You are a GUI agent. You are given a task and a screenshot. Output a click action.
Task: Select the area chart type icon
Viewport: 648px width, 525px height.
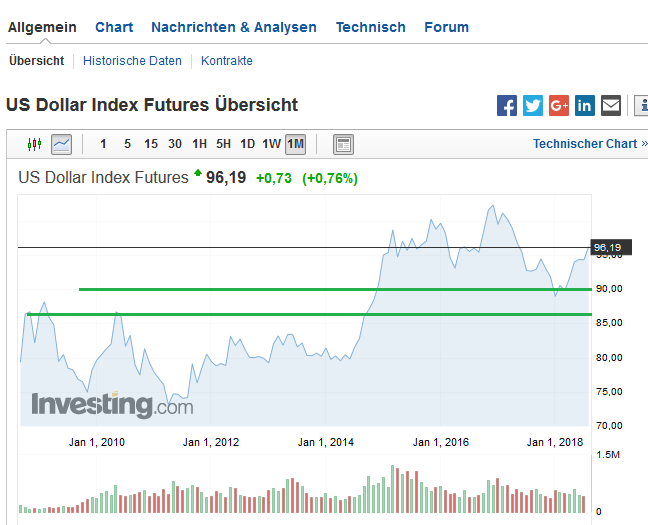(x=62, y=144)
